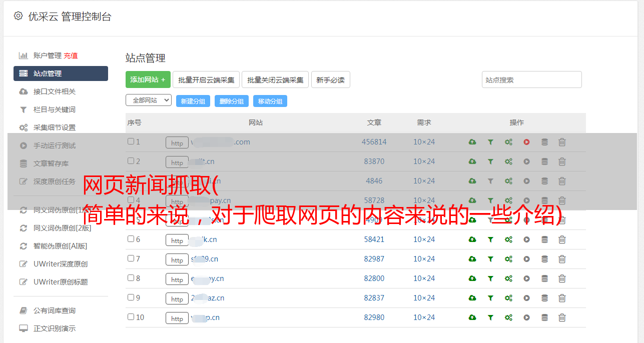Click the filter icon in row 9
The image size is (644, 343).
[490, 298]
